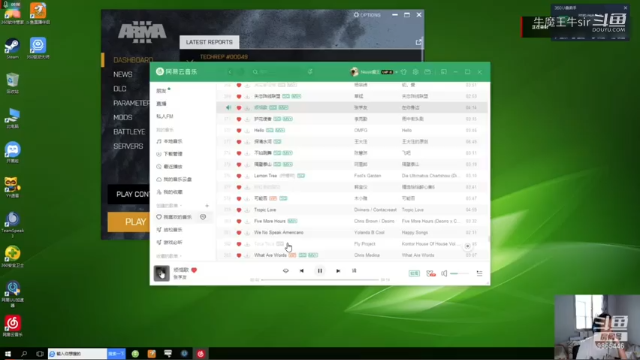Change the playback loop mode
This screenshot has width=640, height=360.
(286, 271)
